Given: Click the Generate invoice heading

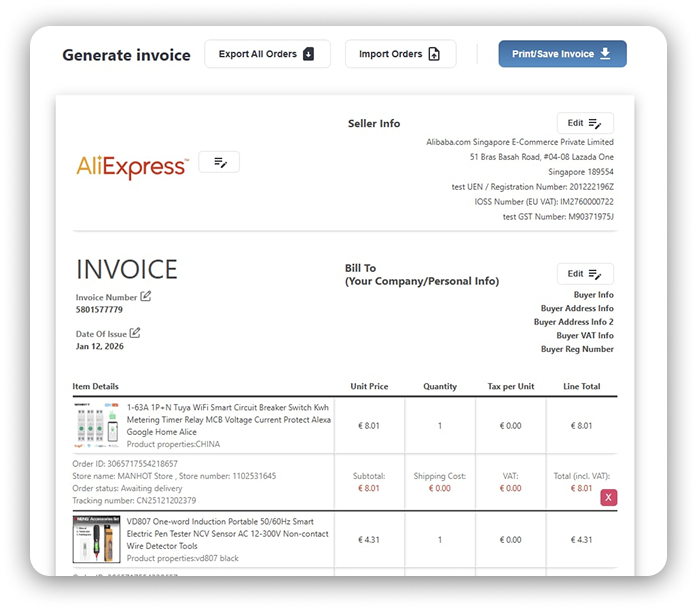Looking at the screenshot, I should (x=126, y=55).
